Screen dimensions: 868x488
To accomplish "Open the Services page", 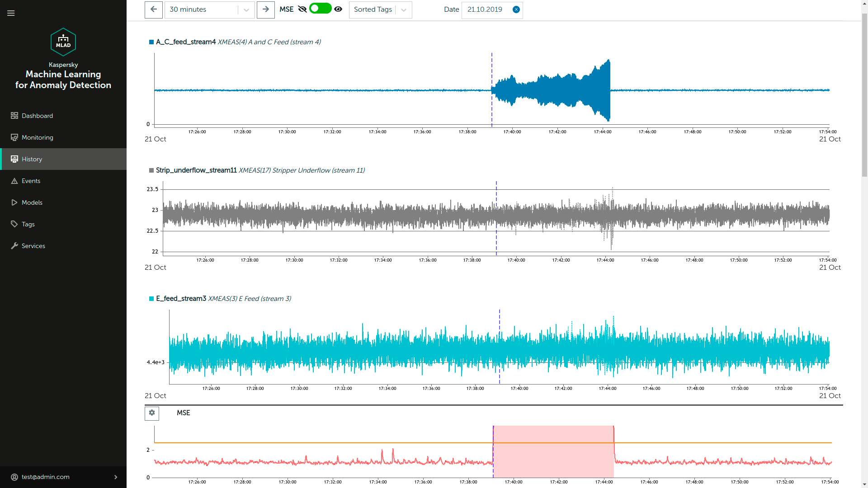I will [33, 246].
